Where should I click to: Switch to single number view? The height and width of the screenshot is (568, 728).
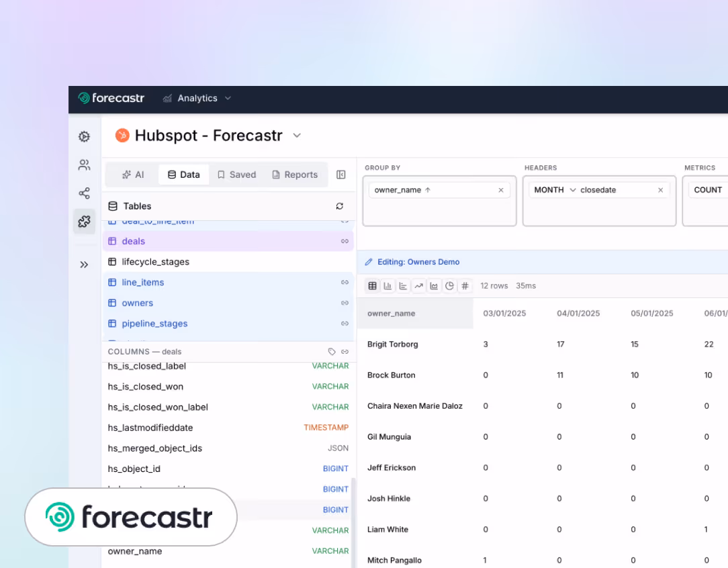tap(465, 286)
